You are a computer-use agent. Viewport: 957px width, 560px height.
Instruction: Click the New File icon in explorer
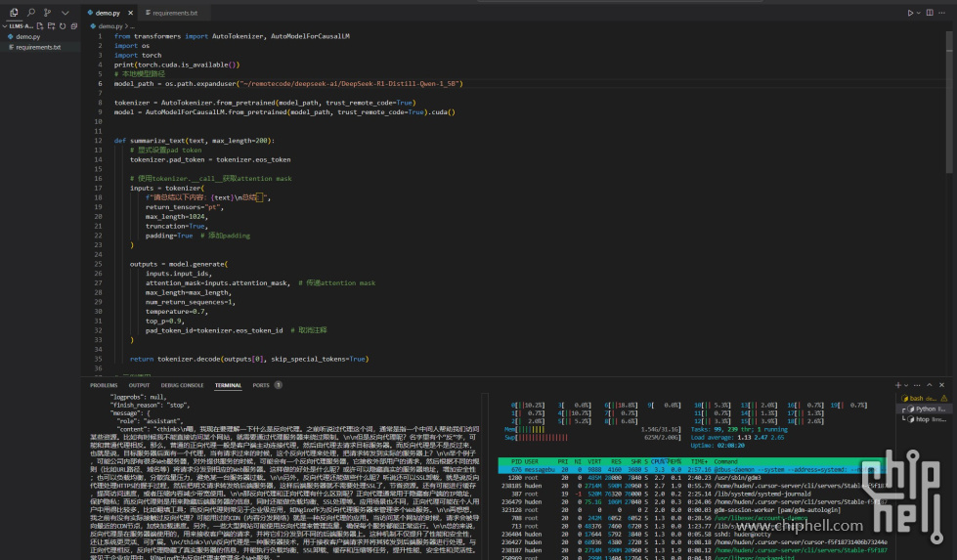(x=40, y=26)
